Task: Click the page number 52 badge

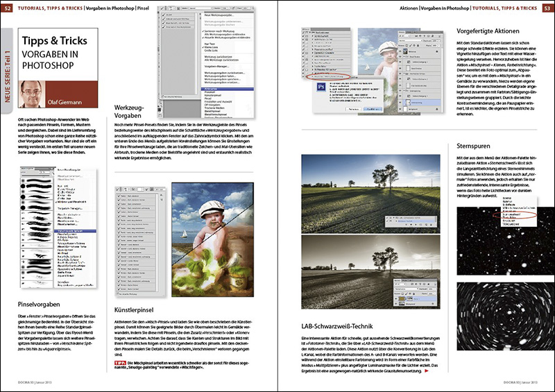Action: pos(8,8)
